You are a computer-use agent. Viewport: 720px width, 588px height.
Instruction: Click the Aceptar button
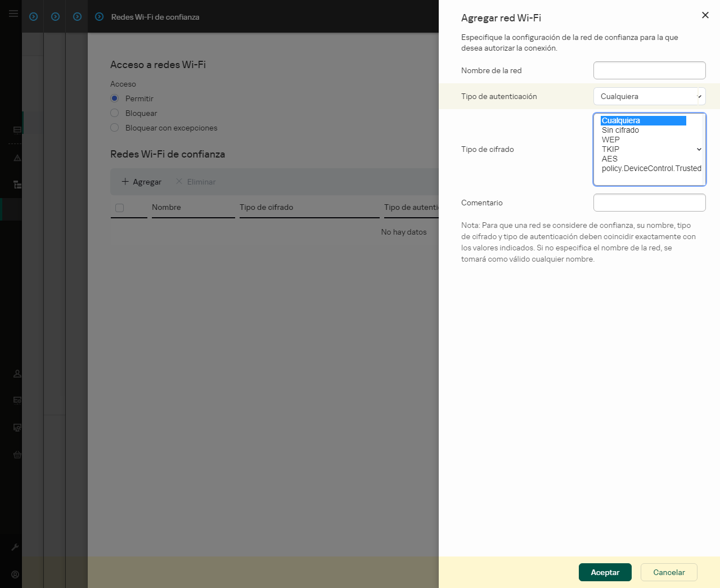click(x=605, y=572)
